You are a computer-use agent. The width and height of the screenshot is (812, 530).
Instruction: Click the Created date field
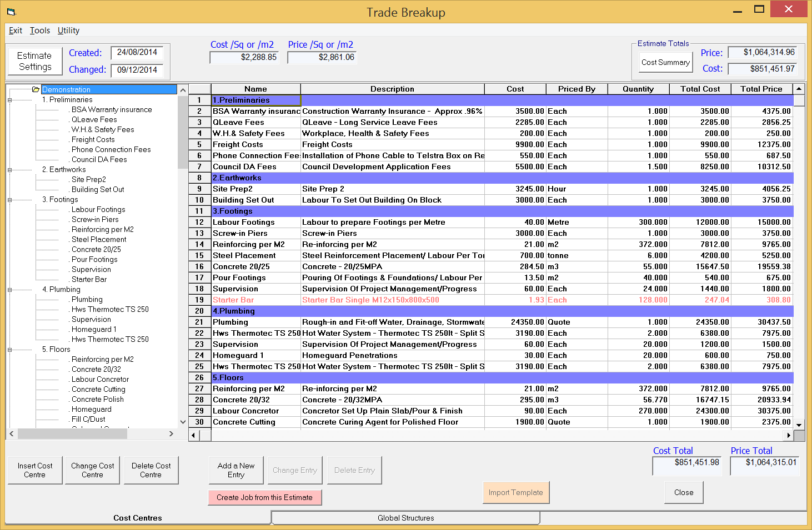click(137, 53)
